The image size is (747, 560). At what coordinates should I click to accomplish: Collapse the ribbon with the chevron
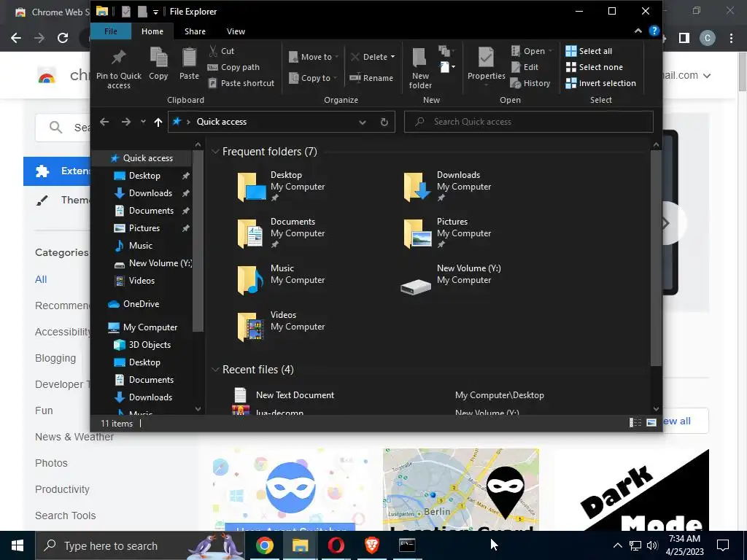(638, 31)
